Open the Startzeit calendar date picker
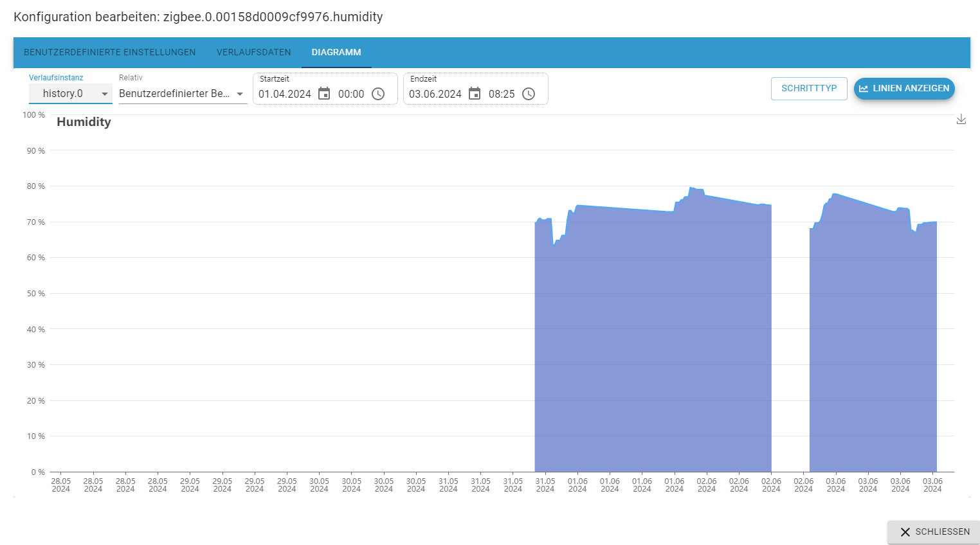This screenshot has width=980, height=545. point(324,94)
